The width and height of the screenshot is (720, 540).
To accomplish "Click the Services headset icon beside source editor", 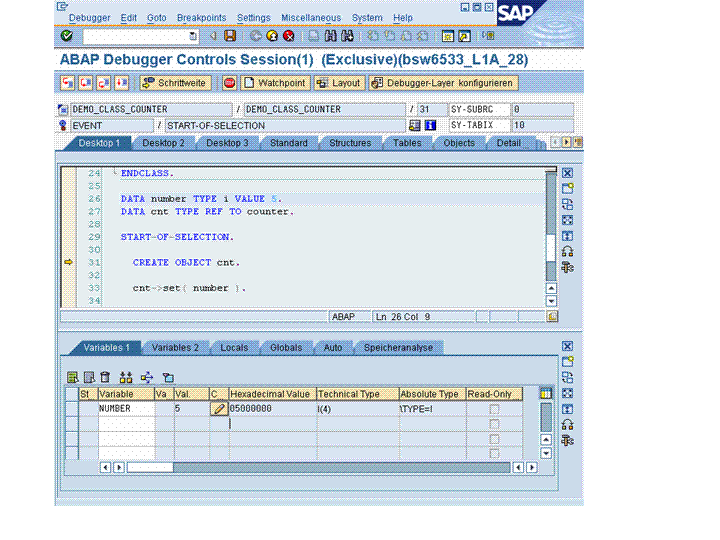I will [568, 252].
